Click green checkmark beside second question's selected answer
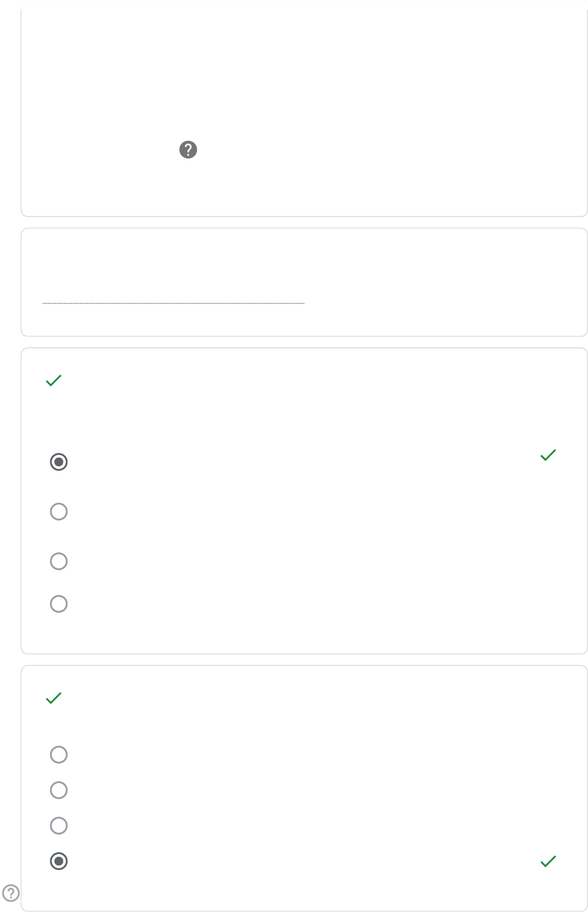This screenshot has width=588, height=912. [548, 861]
